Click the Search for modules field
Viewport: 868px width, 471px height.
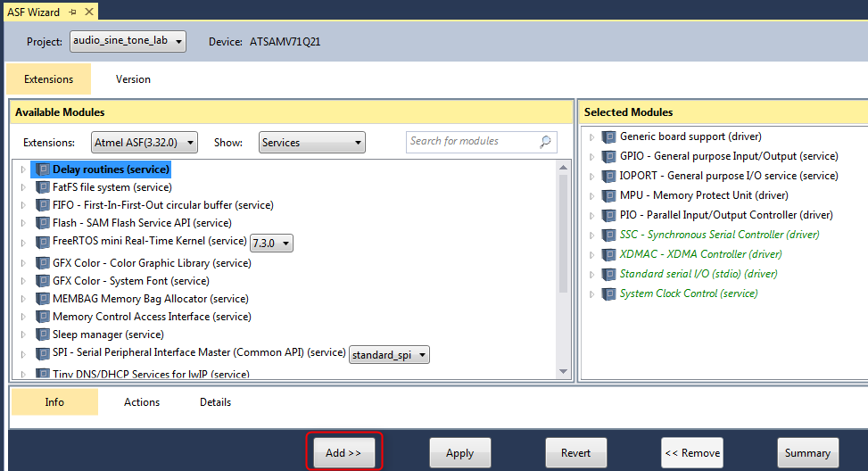tap(473, 142)
